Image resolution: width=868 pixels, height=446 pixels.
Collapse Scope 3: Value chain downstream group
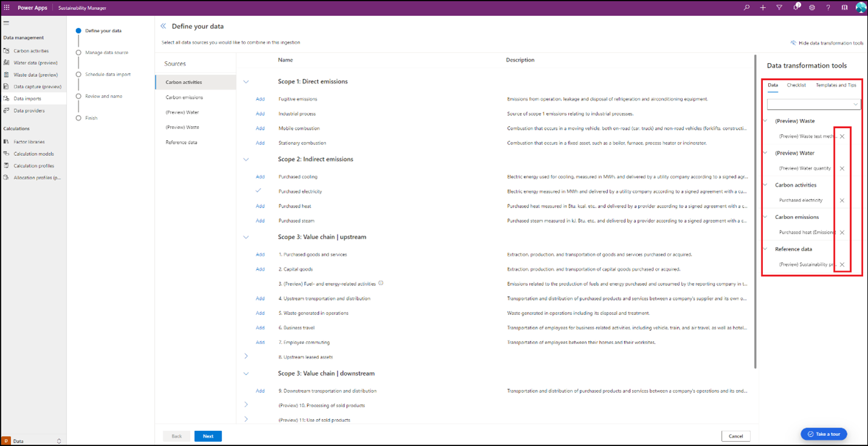pyautogui.click(x=246, y=374)
